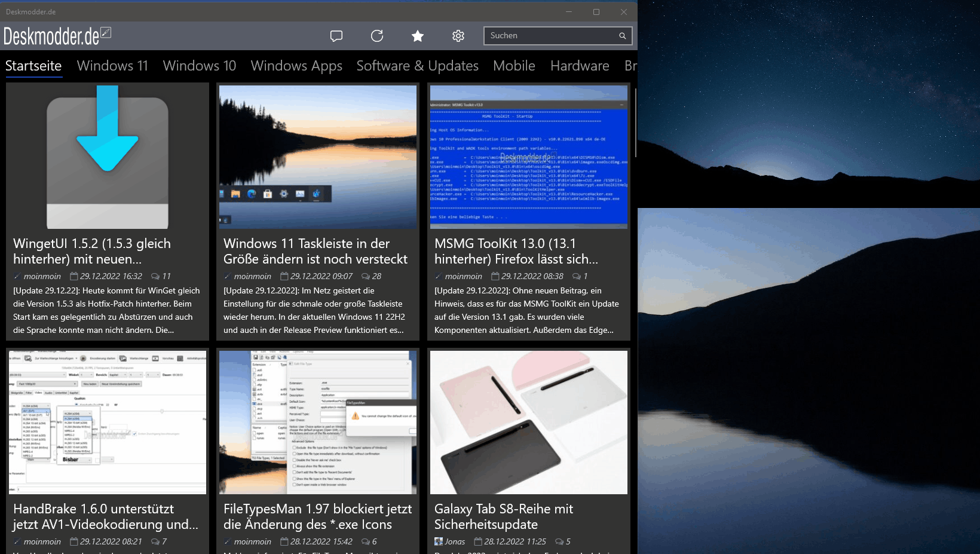Maximize the Deskmodder.de window
980x554 pixels.
[x=596, y=12]
